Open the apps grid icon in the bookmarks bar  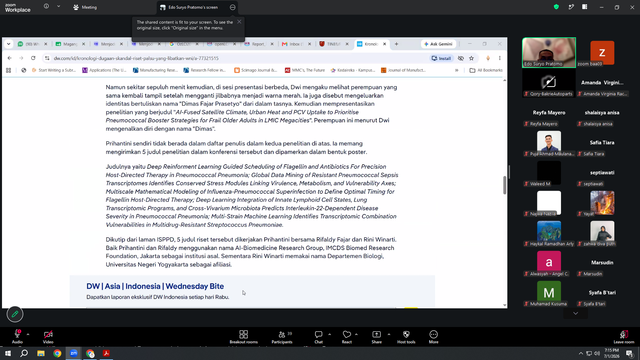point(9,70)
